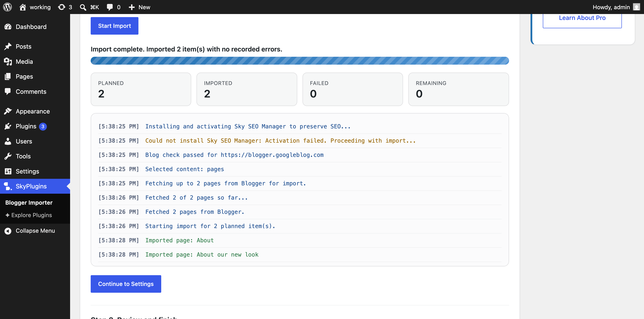Viewport: 644px width, 319px height.
Task: Click the Media icon in sidebar
Action: 8,62
